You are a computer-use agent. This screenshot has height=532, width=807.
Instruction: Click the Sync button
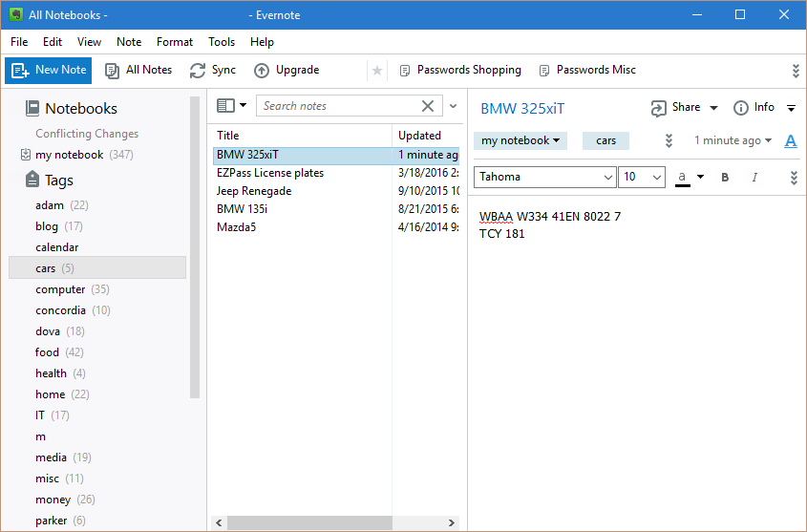pos(213,70)
